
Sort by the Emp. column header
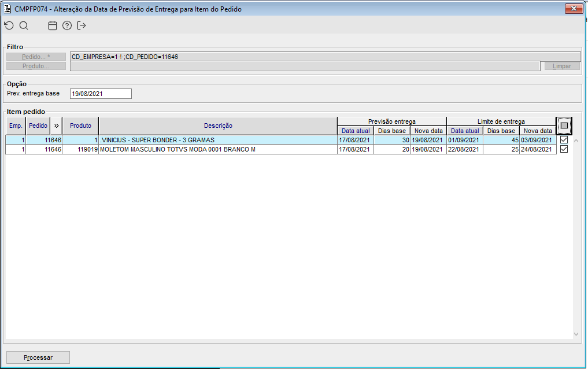[x=16, y=126]
